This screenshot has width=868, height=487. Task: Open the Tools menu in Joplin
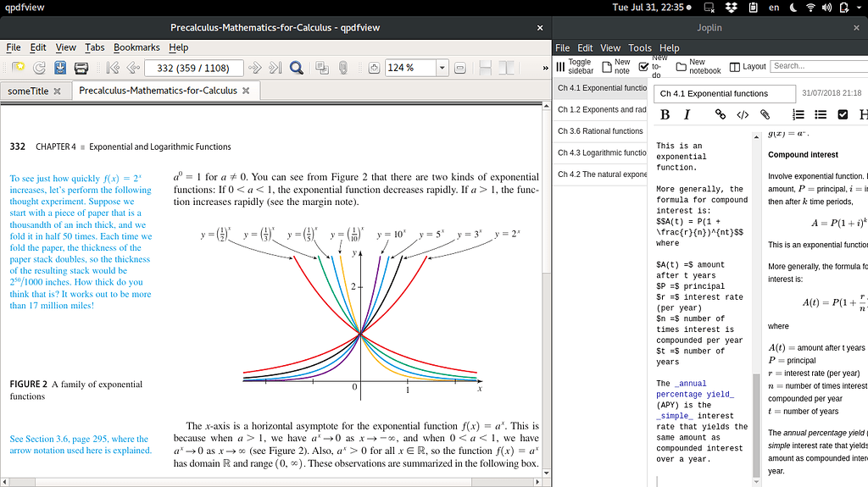640,48
